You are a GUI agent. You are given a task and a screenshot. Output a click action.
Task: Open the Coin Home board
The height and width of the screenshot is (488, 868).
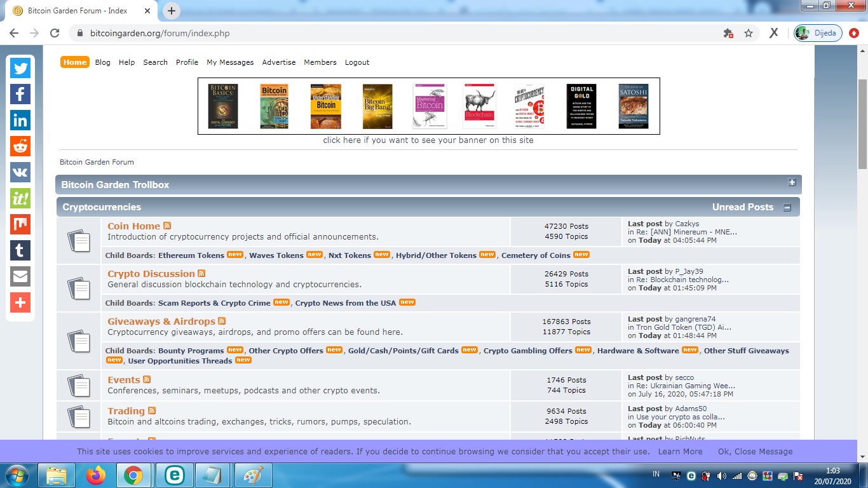(x=134, y=226)
